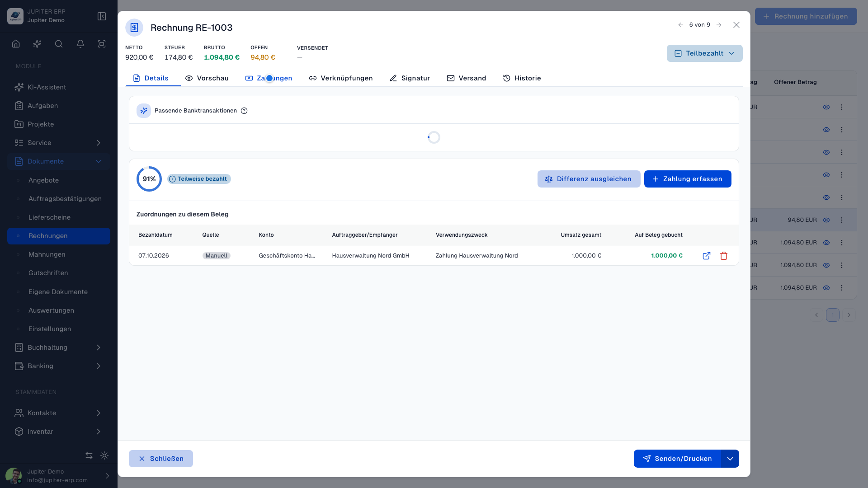Screen dimensions: 868x488
Task: Open the Senden/Drucken dropdown arrow
Action: point(730,459)
